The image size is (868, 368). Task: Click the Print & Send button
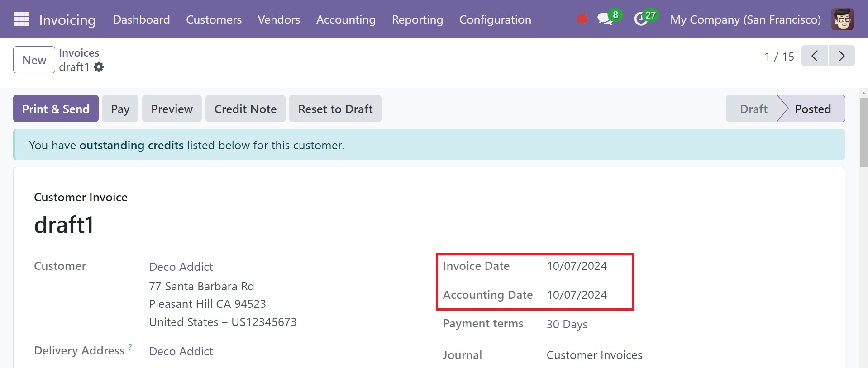[x=56, y=109]
